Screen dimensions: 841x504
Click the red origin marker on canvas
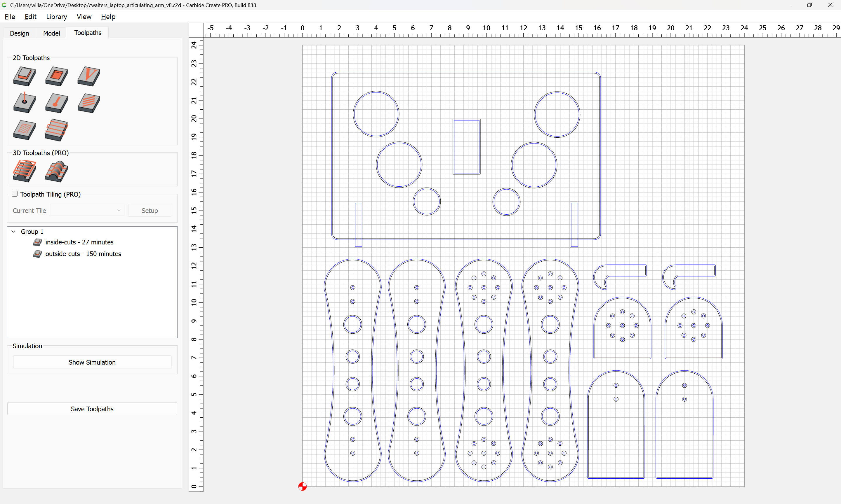[x=302, y=486]
